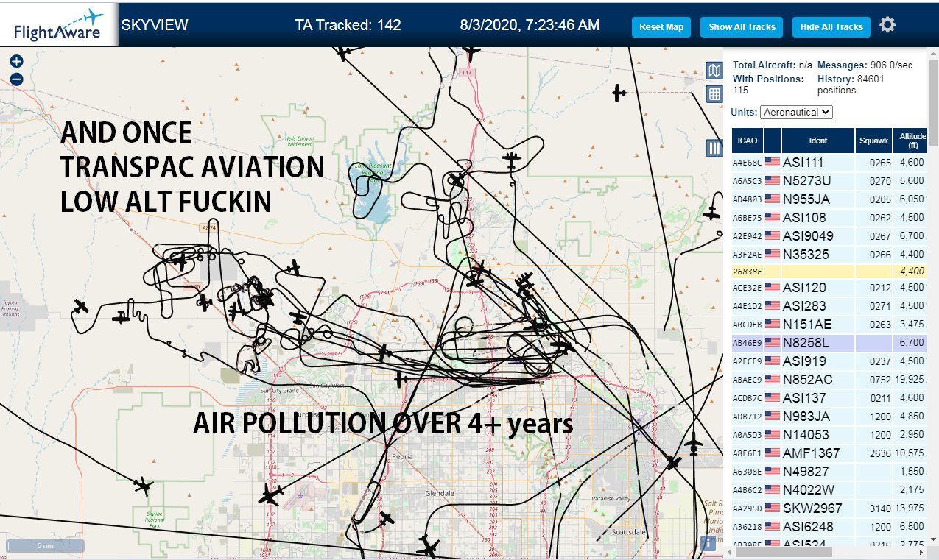Select aircraft ASI111 in the list
Screen dimensions: 939x560
pos(829,163)
